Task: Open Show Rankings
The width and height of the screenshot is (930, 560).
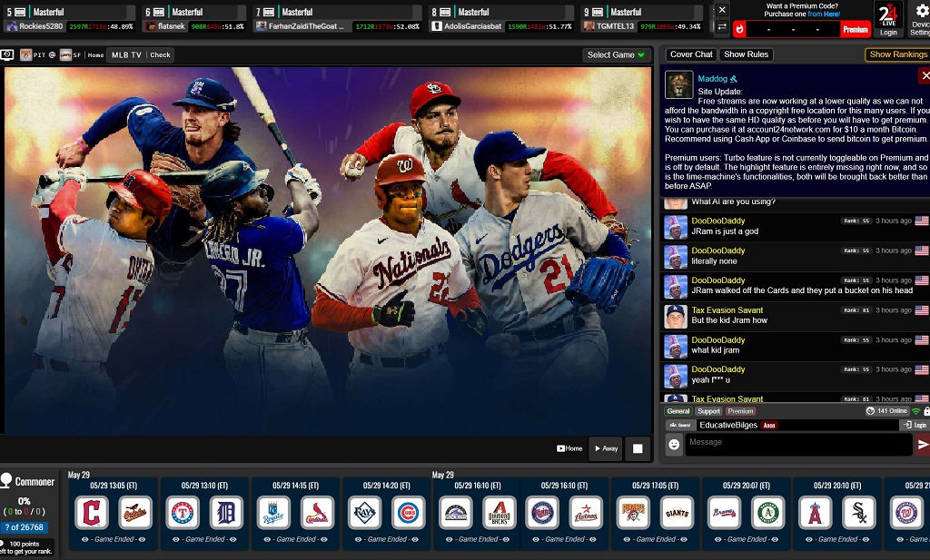Action: point(898,54)
